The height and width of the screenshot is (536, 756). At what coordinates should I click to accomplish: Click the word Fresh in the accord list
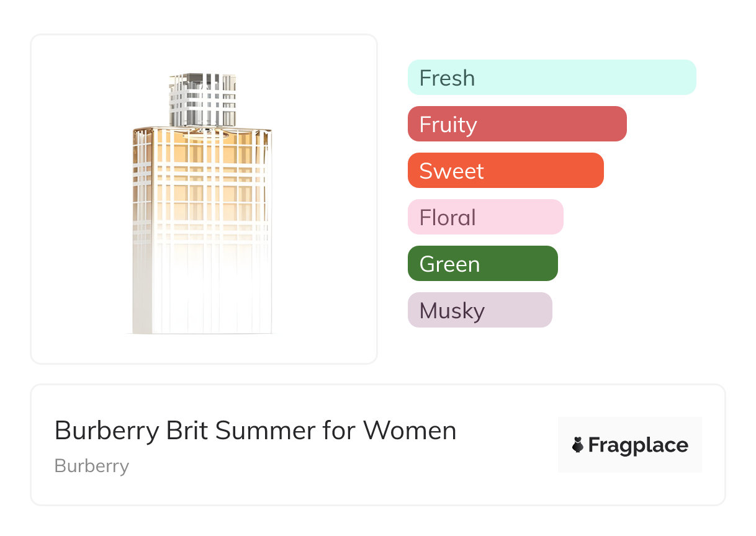pyautogui.click(x=447, y=78)
